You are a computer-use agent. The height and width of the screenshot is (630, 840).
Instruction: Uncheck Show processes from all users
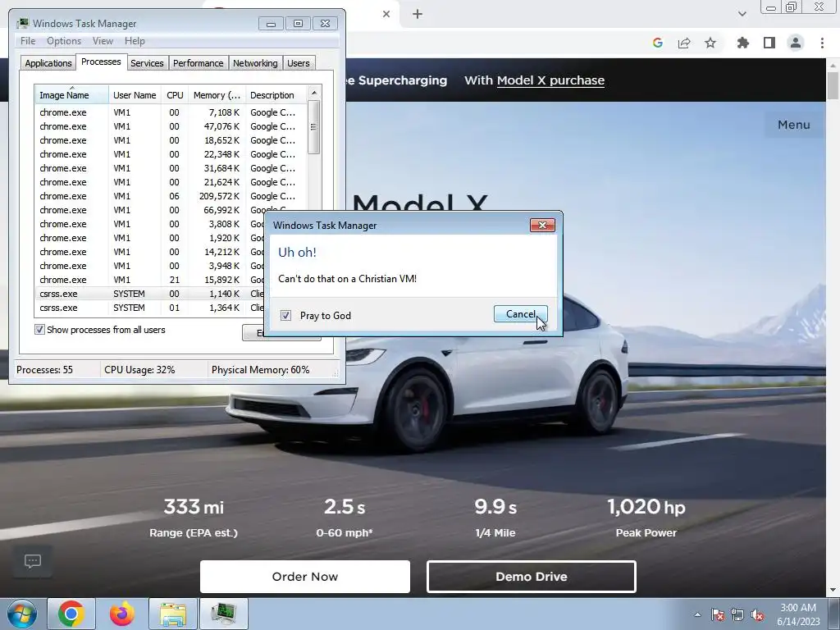tap(39, 330)
